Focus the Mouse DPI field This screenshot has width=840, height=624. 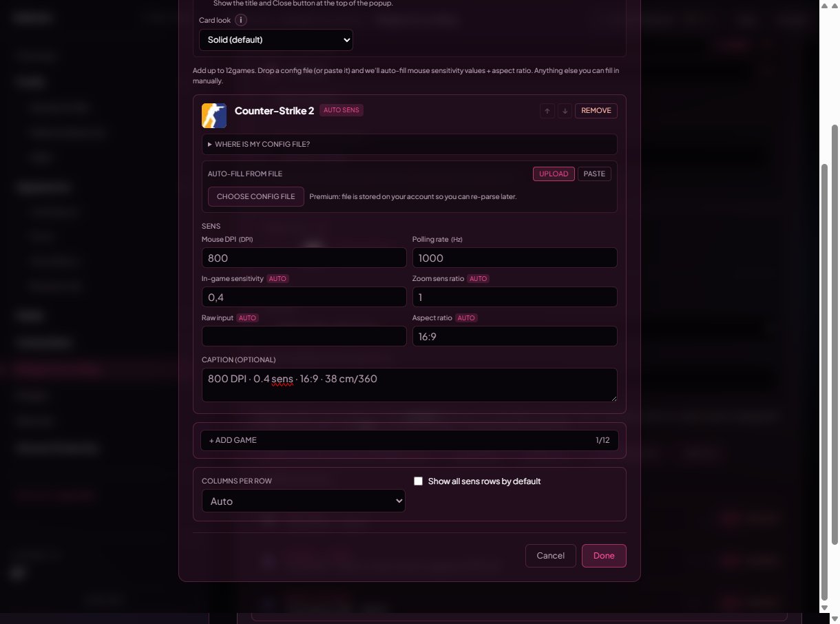(x=304, y=258)
